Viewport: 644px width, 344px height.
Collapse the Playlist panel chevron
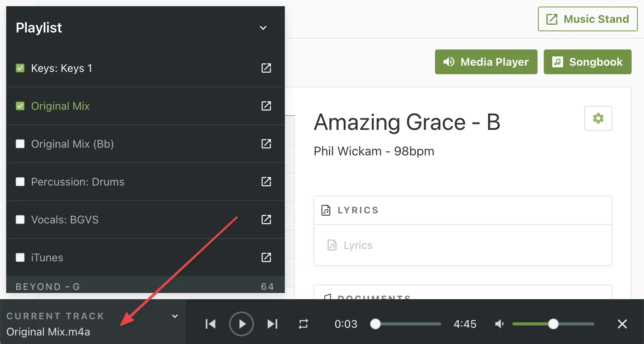pyautogui.click(x=263, y=28)
